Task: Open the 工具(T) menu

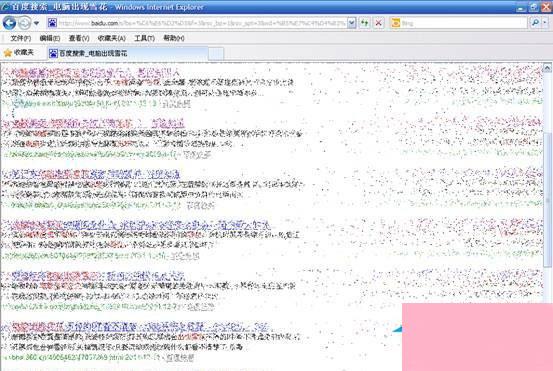Action: point(144,38)
